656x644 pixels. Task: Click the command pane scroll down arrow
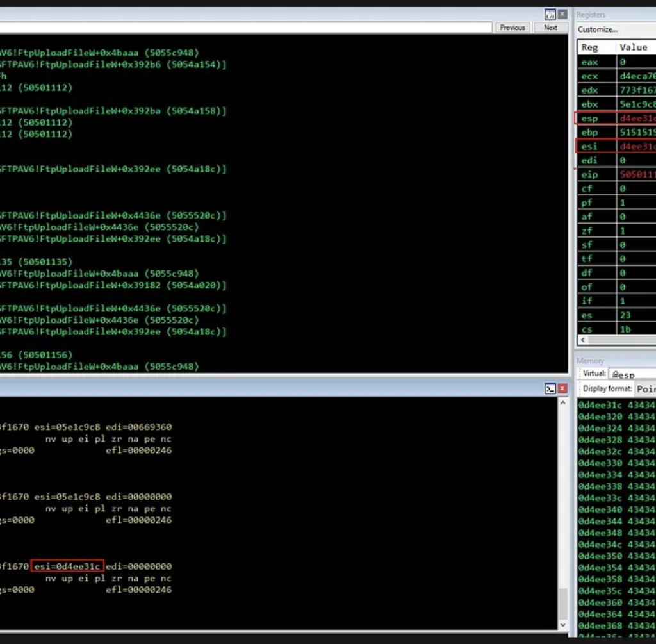pos(563,625)
